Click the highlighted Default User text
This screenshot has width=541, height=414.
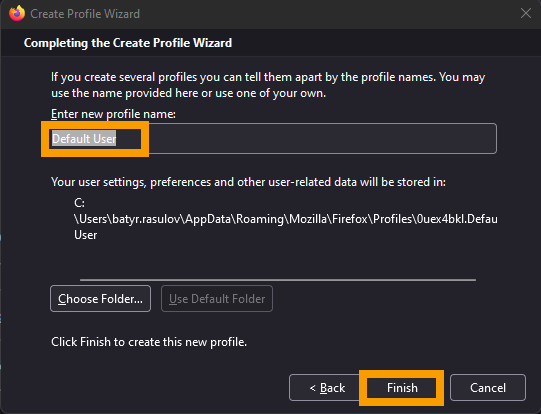[x=84, y=138]
